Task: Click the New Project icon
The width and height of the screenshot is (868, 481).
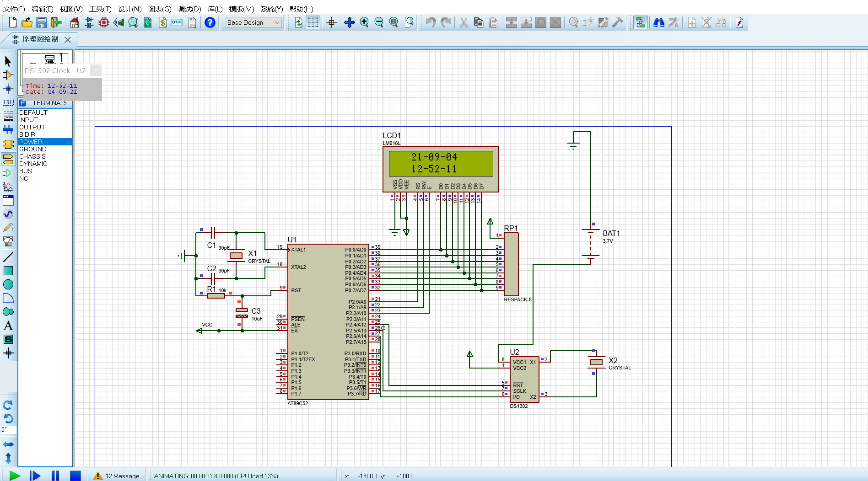Action: tap(13, 22)
